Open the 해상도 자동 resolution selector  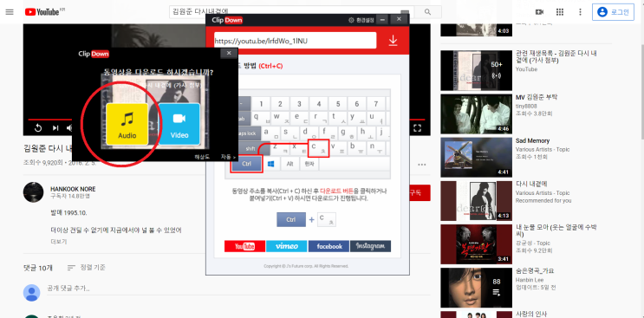click(215, 156)
